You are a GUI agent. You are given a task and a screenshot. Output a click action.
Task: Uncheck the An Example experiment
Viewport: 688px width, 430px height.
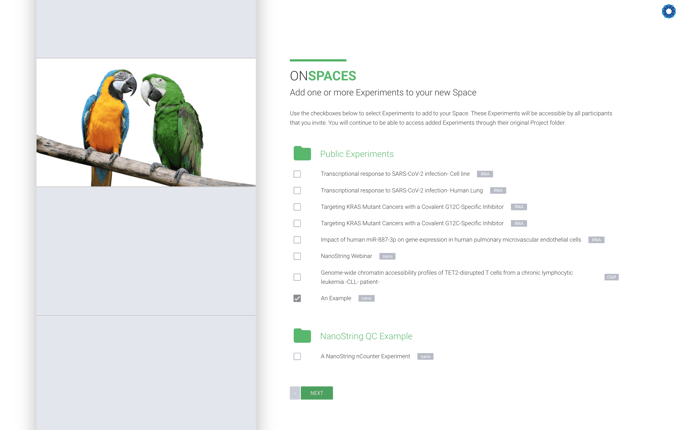(x=297, y=298)
